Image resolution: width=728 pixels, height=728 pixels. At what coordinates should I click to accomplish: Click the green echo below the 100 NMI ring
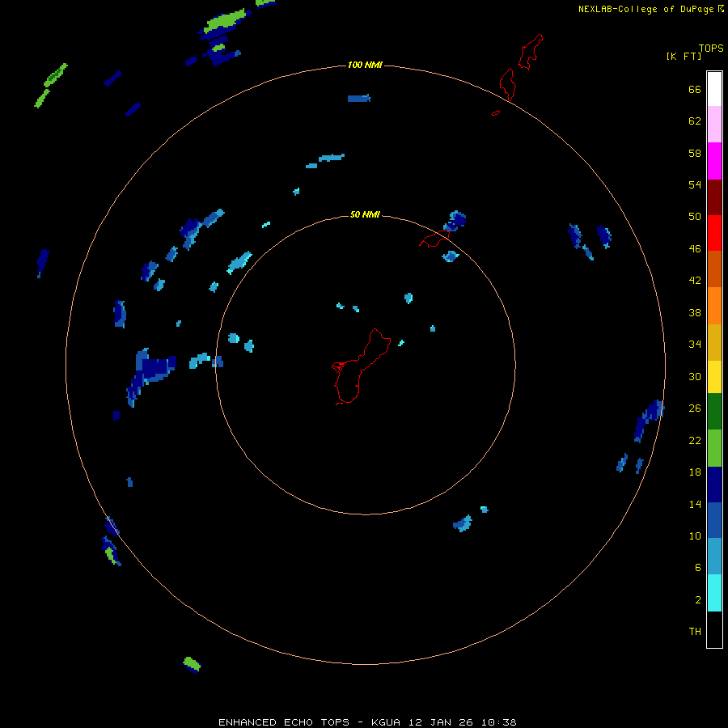tap(192, 664)
